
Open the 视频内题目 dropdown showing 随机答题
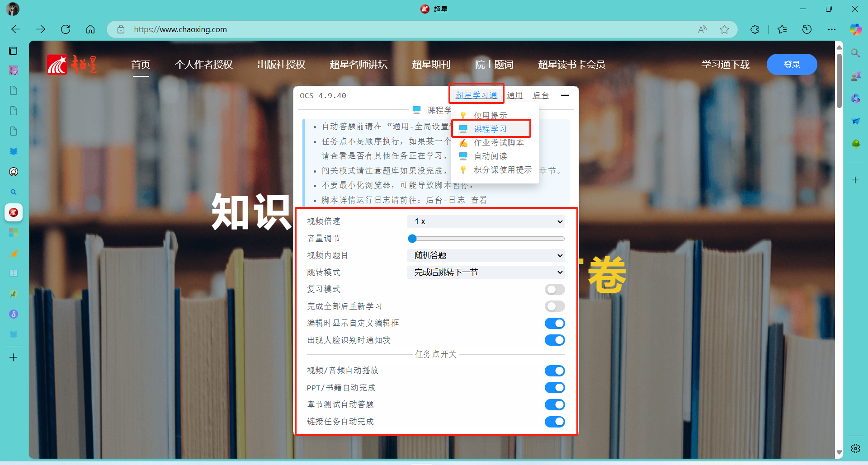coord(486,255)
